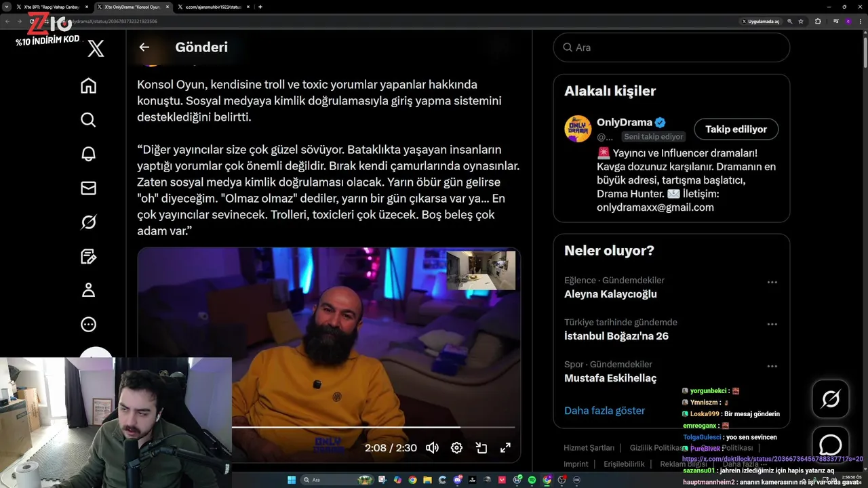Open Spotify from the taskbar
Screen dimensions: 868x488
click(532, 480)
